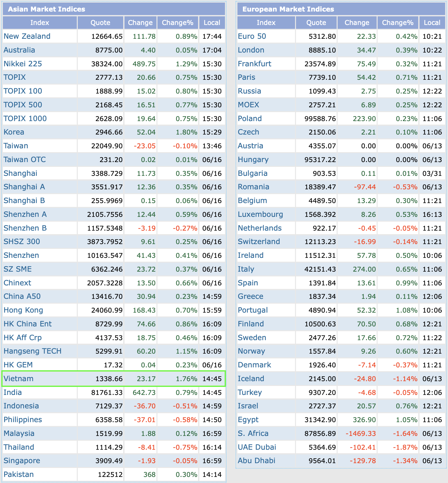448x483 pixels.
Task: Open the Euro 50 index link
Action: 252,36
